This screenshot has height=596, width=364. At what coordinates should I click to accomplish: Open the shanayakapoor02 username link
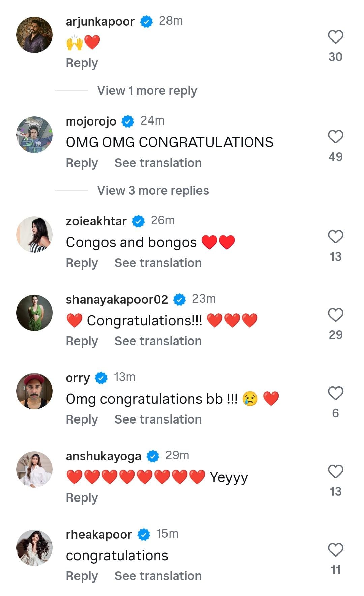(x=117, y=299)
